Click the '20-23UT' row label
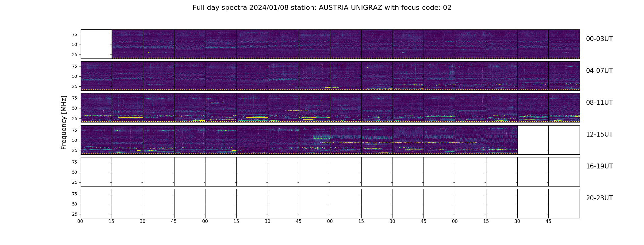Image resolution: width=644 pixels, height=245 pixels. pos(599,198)
